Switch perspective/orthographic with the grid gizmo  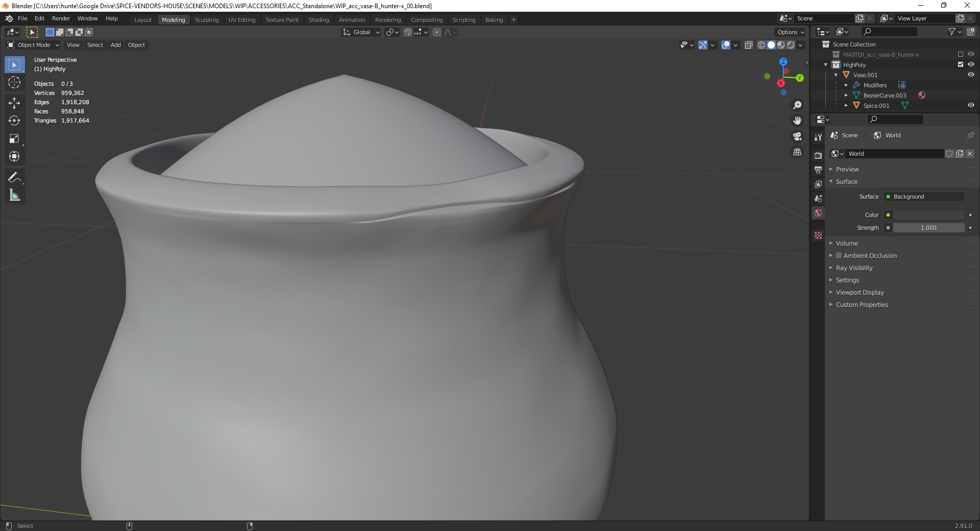point(797,152)
